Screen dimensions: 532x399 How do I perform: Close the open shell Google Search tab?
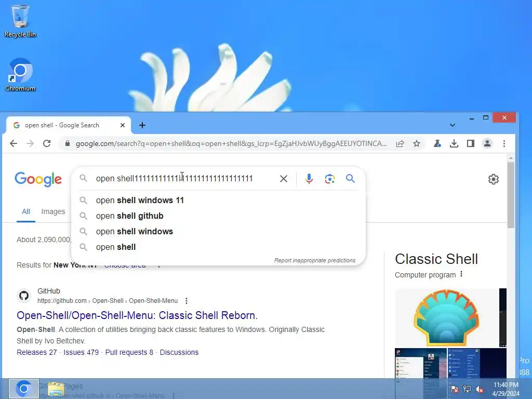[123, 125]
